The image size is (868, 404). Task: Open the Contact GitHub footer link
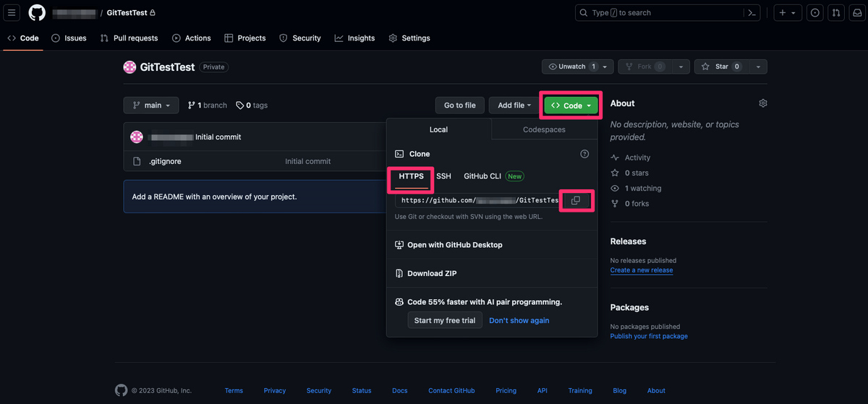(x=451, y=390)
